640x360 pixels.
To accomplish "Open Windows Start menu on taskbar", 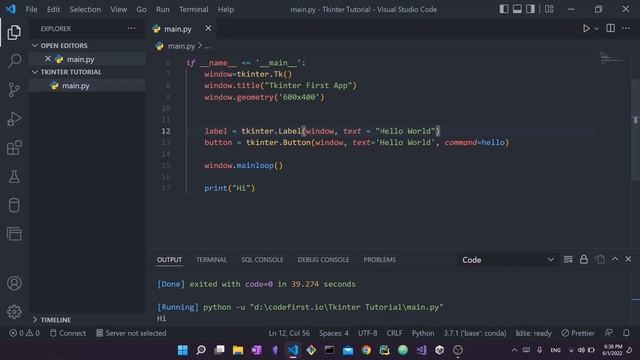I will tap(182, 350).
